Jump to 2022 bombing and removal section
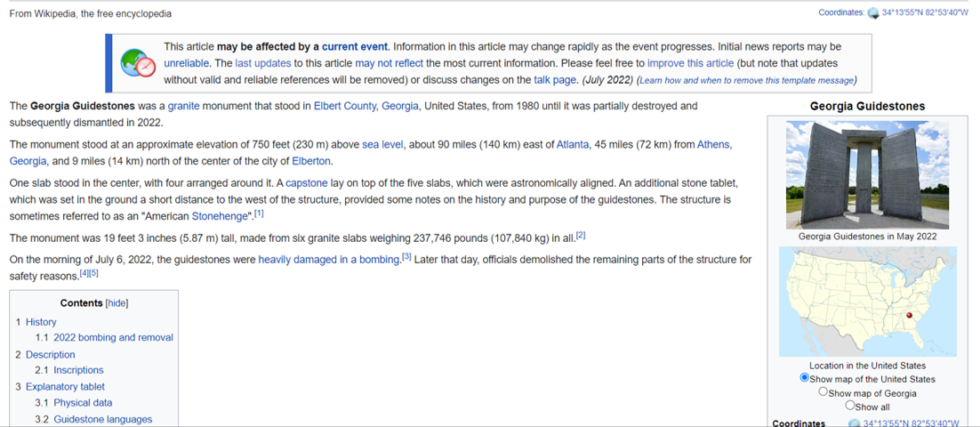The width and height of the screenshot is (980, 427). [x=113, y=337]
